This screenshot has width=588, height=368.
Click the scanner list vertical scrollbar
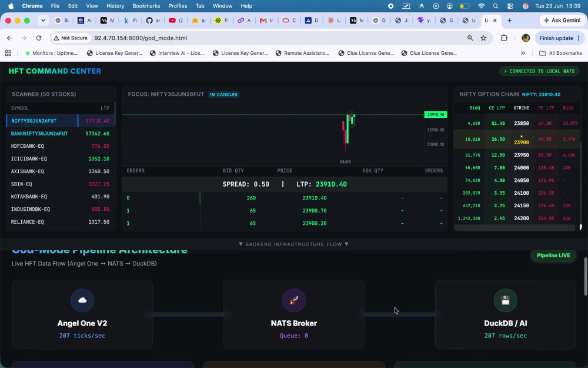(x=115, y=112)
